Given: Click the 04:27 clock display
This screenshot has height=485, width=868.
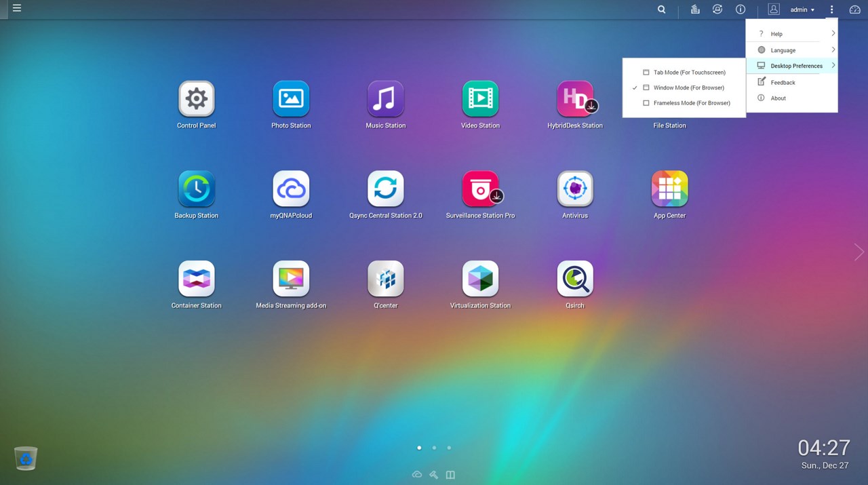Looking at the screenshot, I should [824, 448].
